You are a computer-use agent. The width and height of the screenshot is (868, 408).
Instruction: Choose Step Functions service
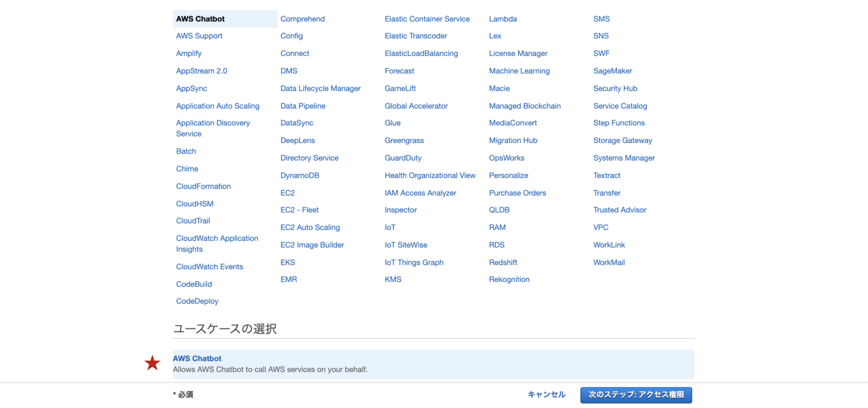pos(619,123)
